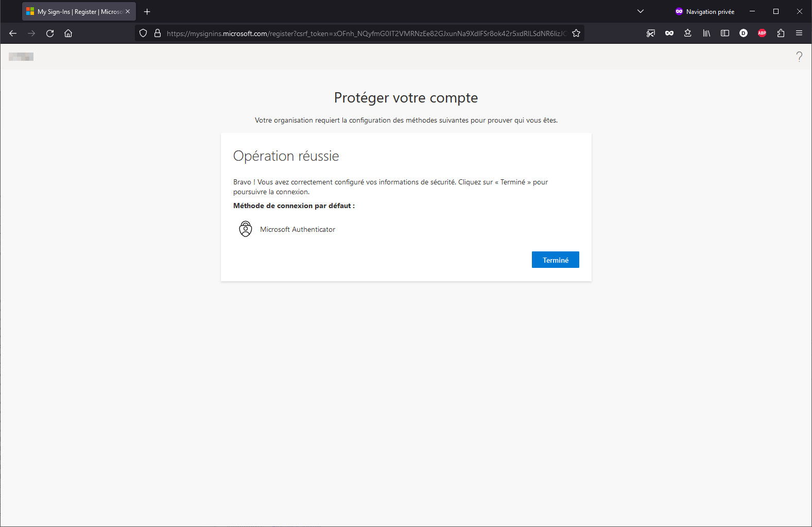Open the private mask extension icon
Screen dimensions: 812x527
point(669,33)
